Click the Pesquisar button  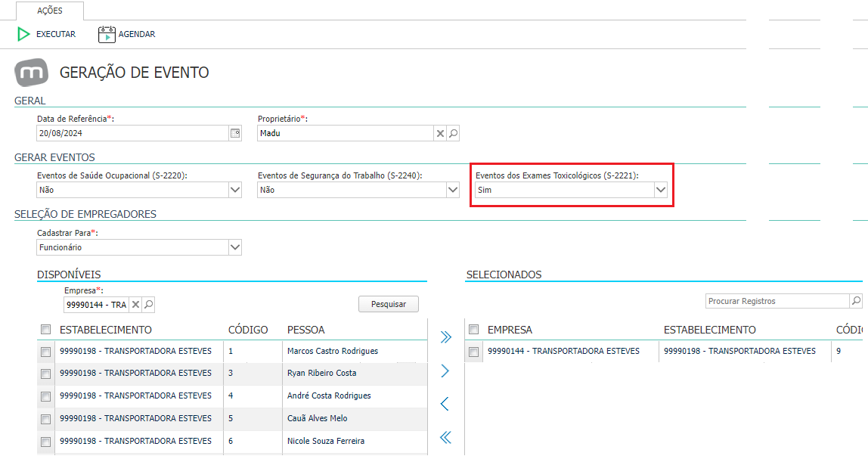[x=389, y=304]
